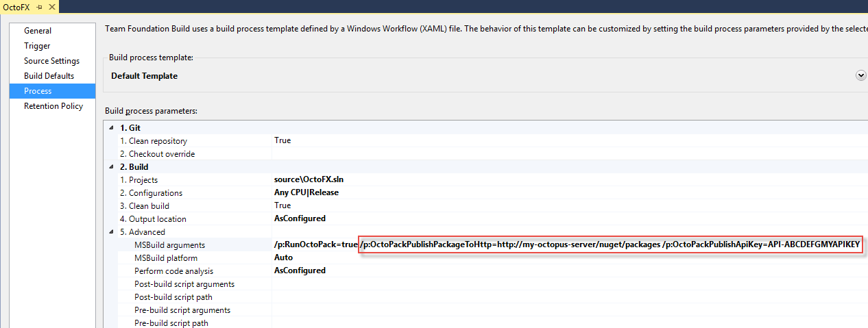Expand build process template details chevron

[861, 75]
